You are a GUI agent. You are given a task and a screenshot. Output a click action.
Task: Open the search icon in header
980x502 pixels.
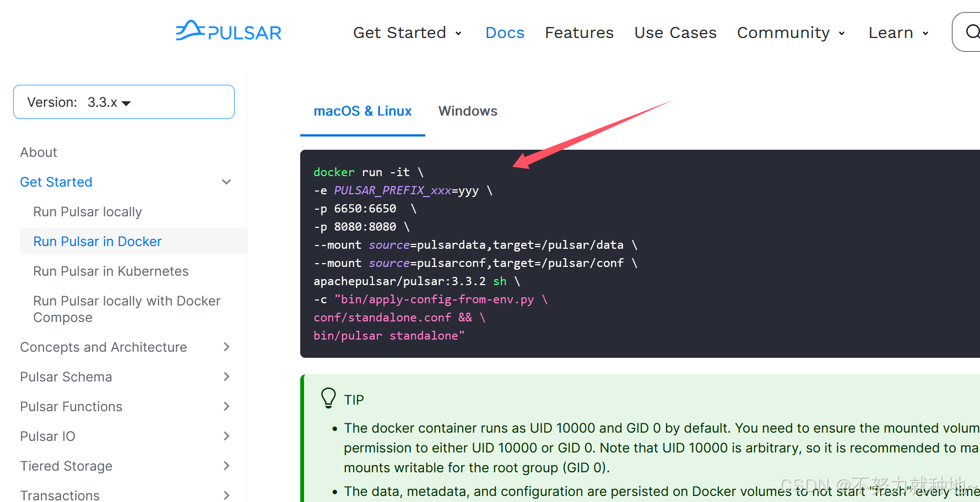(x=972, y=32)
